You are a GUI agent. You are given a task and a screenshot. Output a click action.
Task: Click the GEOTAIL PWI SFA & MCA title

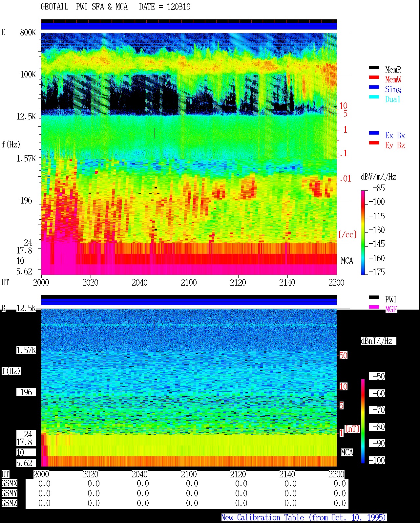84,7
